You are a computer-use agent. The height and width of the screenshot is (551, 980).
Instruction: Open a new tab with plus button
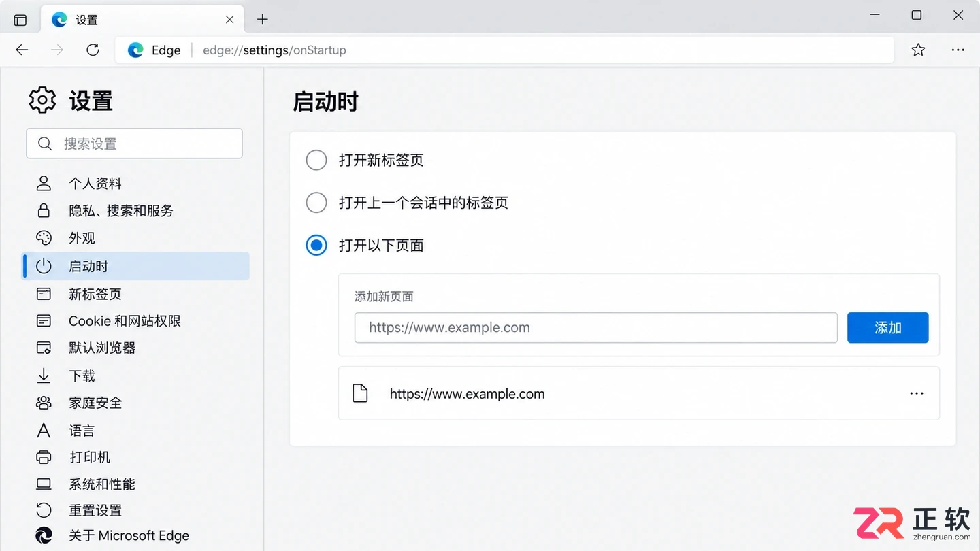[263, 20]
